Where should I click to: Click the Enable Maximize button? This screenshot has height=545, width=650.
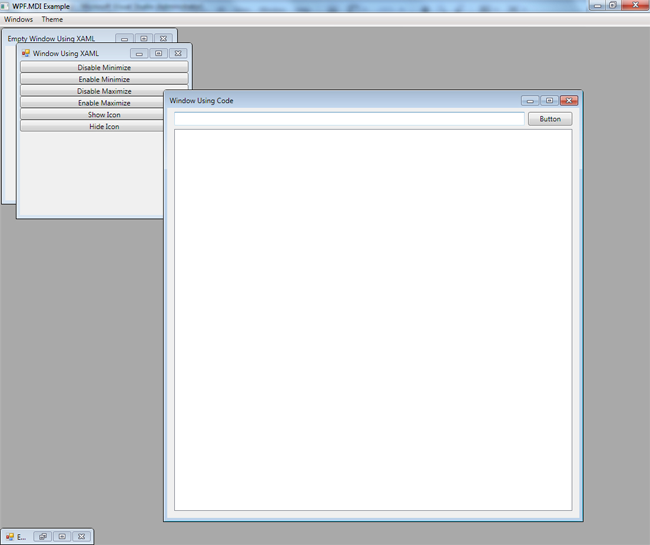(x=92, y=103)
